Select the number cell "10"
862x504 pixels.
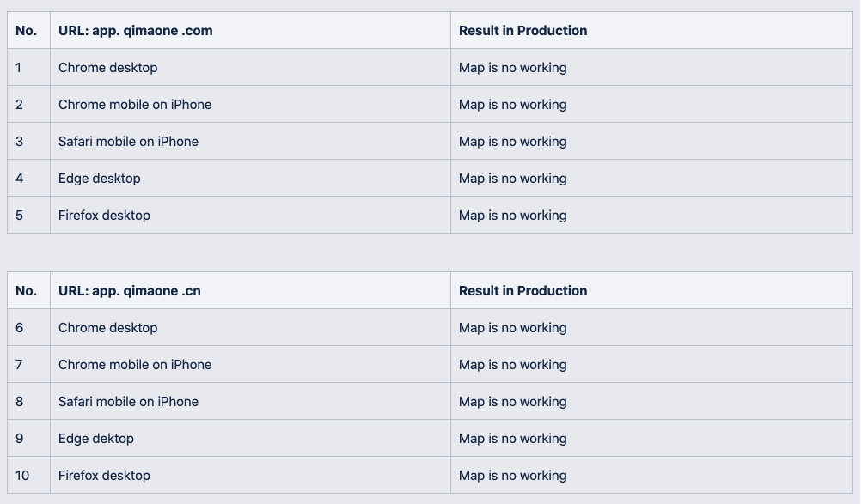(22, 476)
